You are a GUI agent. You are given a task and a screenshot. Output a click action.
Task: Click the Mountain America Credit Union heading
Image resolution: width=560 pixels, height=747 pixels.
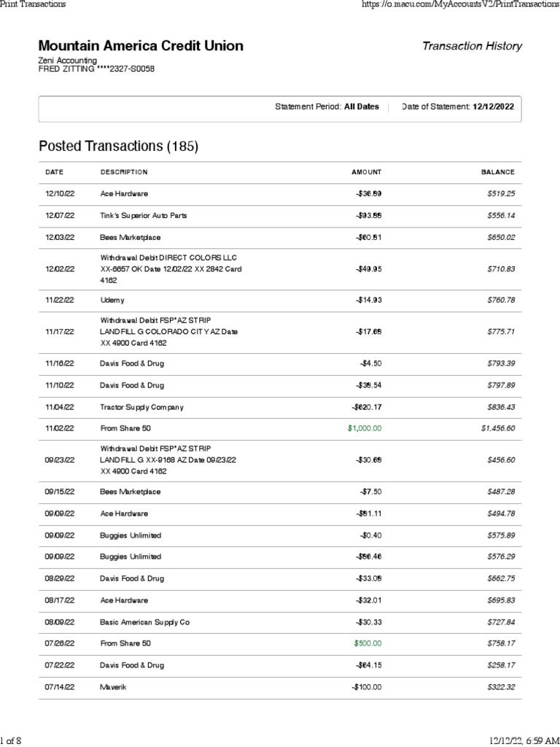click(x=141, y=46)
